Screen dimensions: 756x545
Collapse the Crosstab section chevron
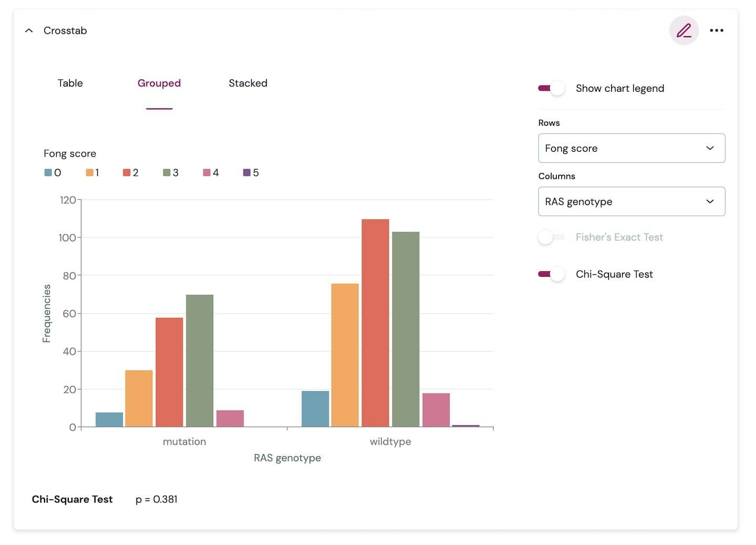pyautogui.click(x=29, y=30)
